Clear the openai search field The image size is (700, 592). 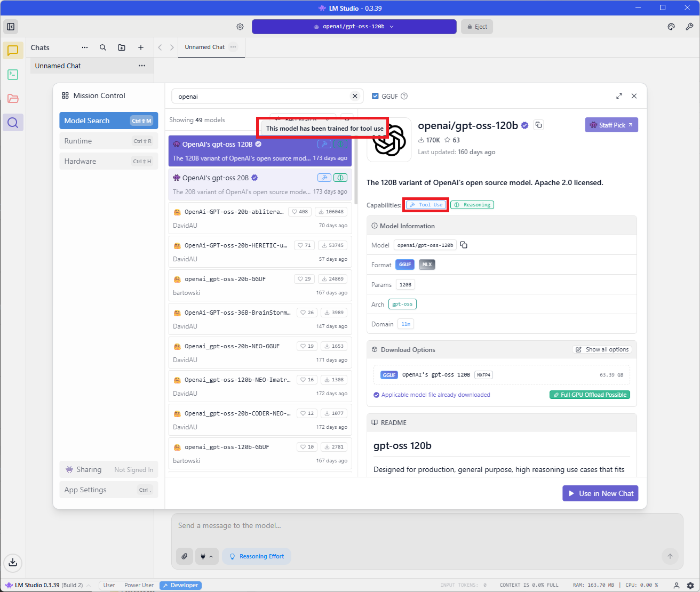tap(355, 96)
